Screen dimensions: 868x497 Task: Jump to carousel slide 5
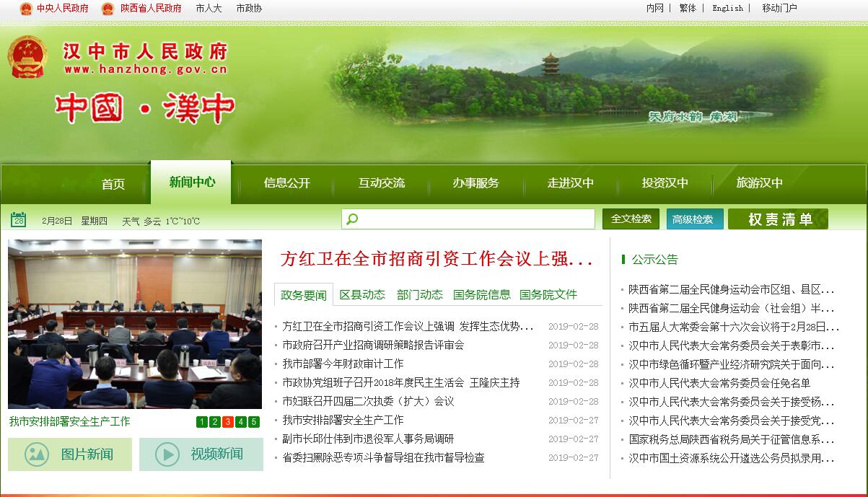click(x=254, y=422)
